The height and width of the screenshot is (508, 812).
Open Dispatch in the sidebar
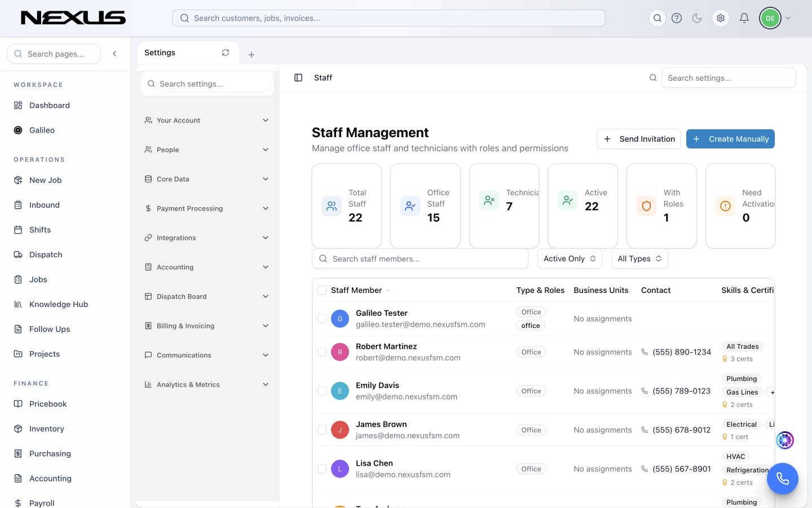point(45,255)
